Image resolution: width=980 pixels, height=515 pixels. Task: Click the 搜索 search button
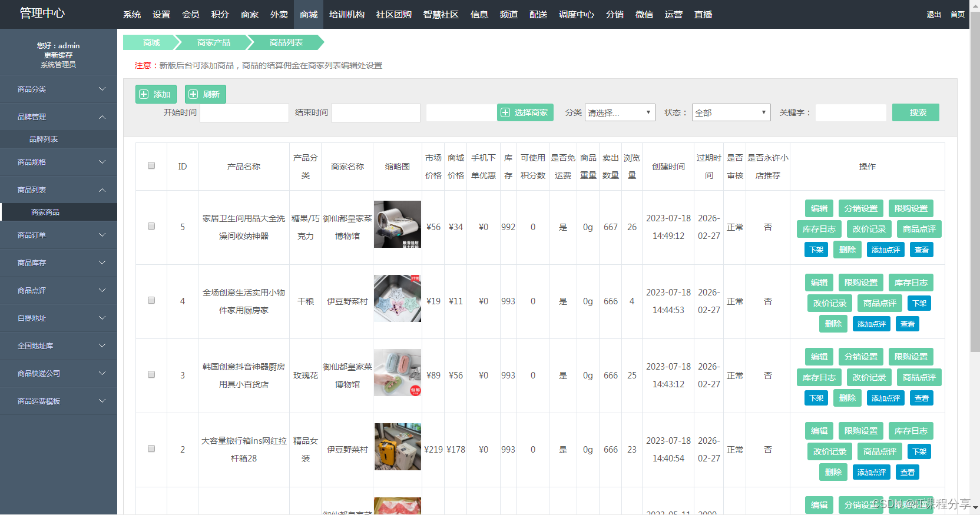916,112
